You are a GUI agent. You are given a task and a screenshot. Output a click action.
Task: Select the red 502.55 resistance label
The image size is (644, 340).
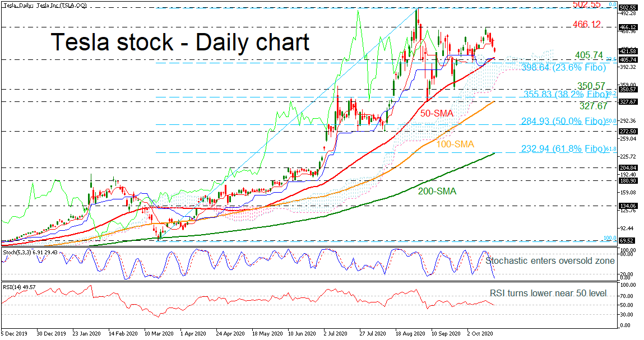586,4
